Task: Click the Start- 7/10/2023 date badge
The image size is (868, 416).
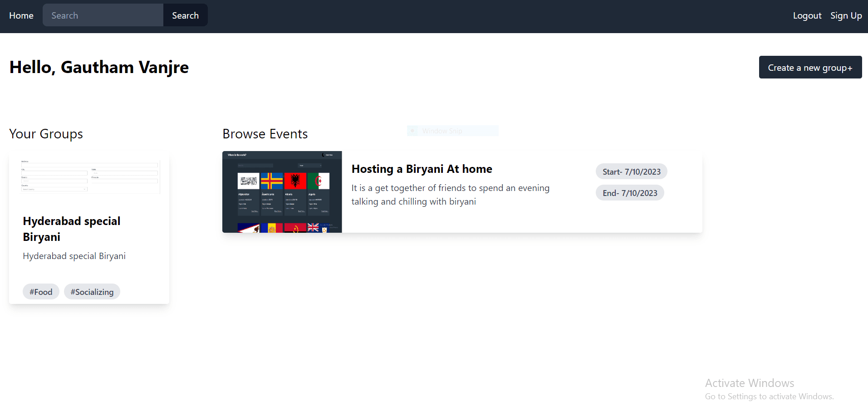Action: pos(631,171)
